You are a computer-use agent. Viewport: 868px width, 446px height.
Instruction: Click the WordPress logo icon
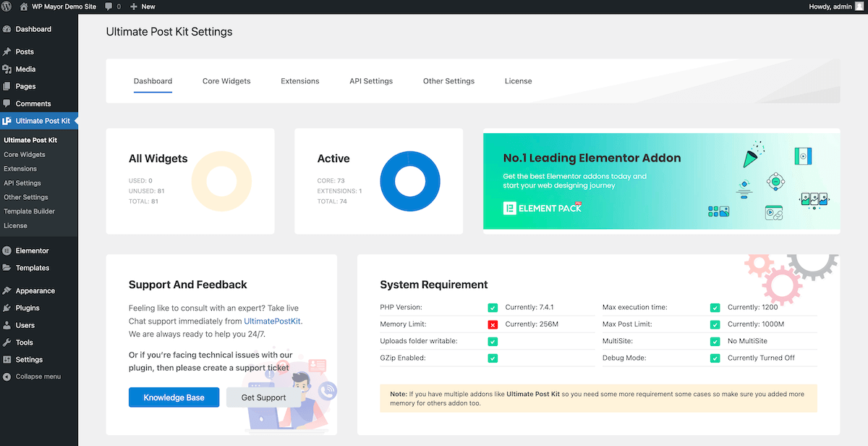point(8,7)
